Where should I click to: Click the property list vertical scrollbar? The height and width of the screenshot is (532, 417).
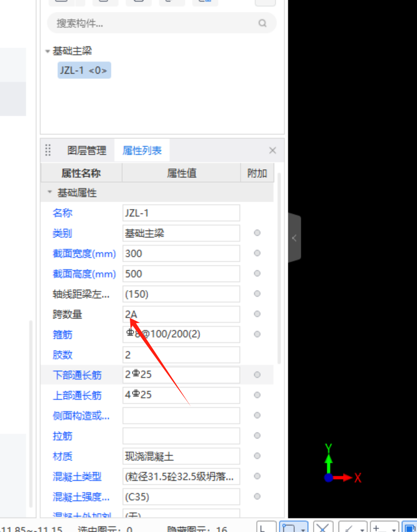coord(279,268)
